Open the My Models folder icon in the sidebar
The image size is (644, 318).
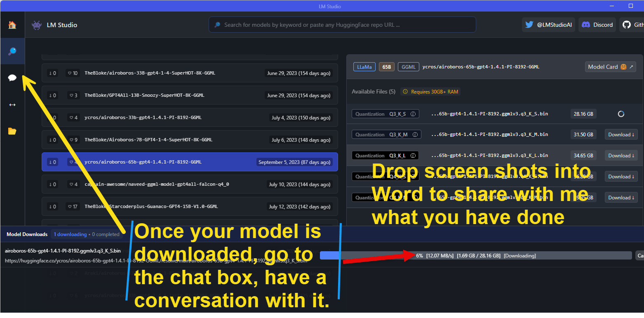pyautogui.click(x=12, y=131)
